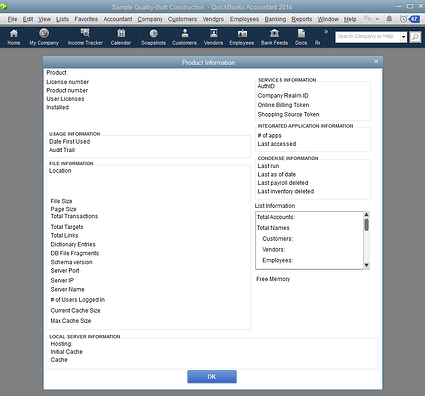Screen dimensions: 425x396
Task: Click the DB File Fragments label
Action: pyautogui.click(x=75, y=253)
